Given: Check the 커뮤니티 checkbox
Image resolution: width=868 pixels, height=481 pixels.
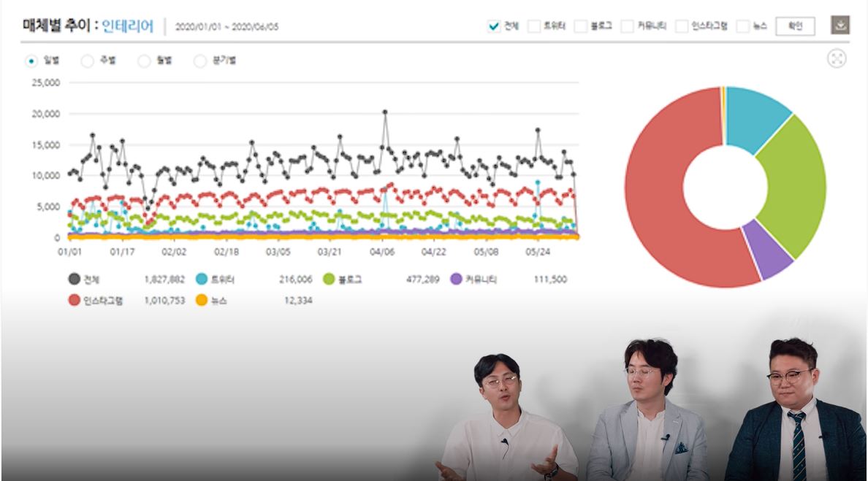Looking at the screenshot, I should tap(627, 26).
